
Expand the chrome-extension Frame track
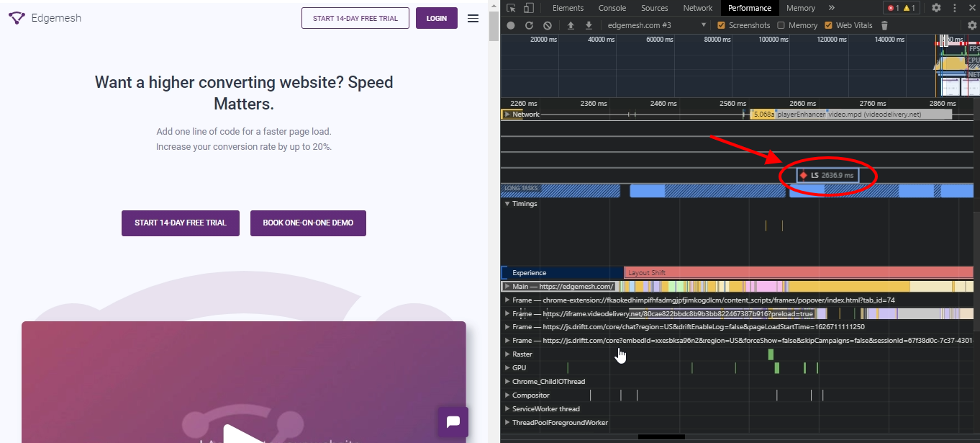tap(507, 300)
